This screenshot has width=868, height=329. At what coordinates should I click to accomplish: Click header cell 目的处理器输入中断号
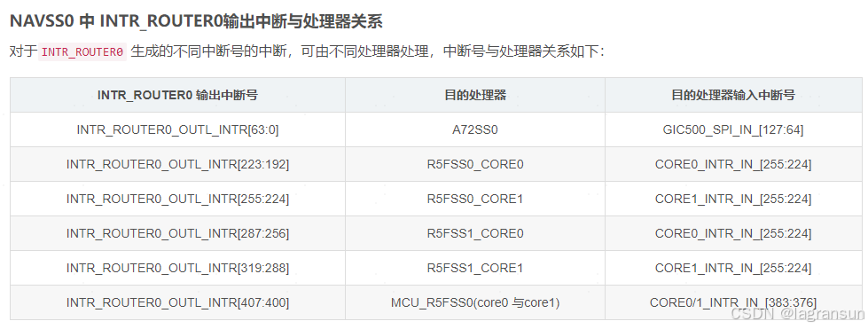click(x=733, y=95)
